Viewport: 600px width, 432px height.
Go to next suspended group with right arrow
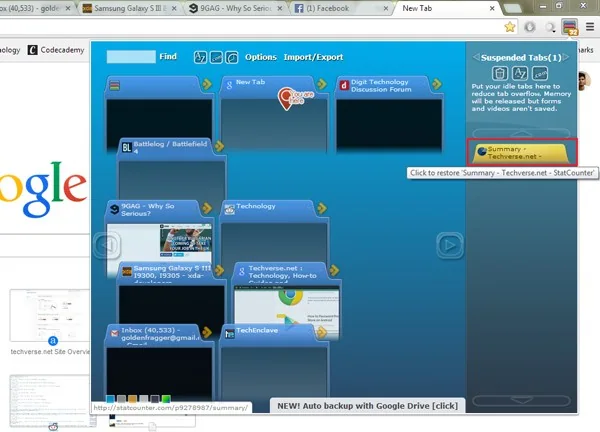[x=566, y=57]
